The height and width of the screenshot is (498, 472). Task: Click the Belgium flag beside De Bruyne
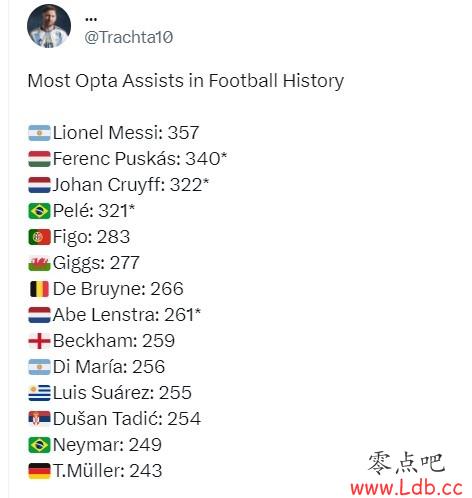pos(39,289)
